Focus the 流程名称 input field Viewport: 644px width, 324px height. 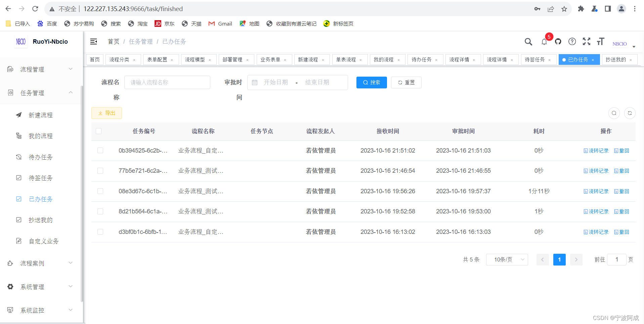pos(167,82)
